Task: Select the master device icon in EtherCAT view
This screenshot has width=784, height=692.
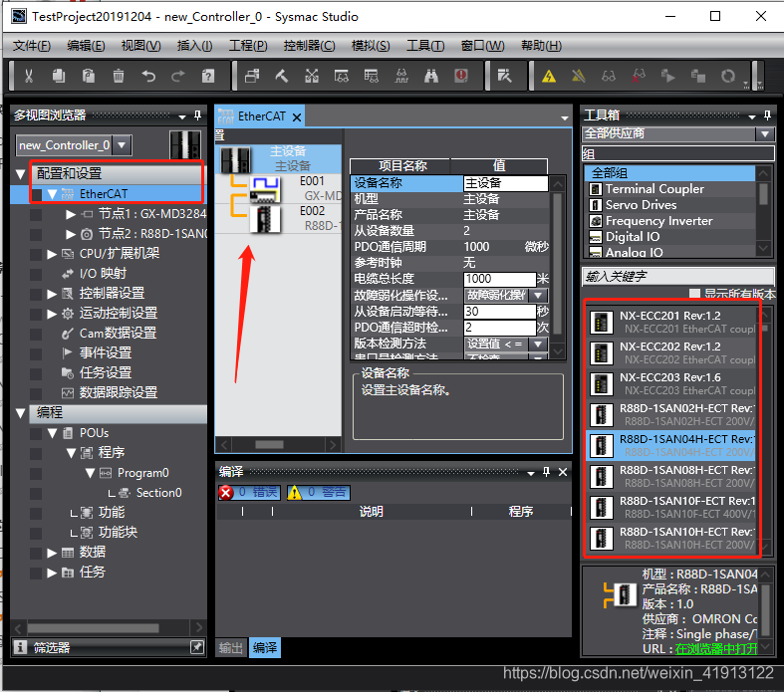Action: click(235, 159)
